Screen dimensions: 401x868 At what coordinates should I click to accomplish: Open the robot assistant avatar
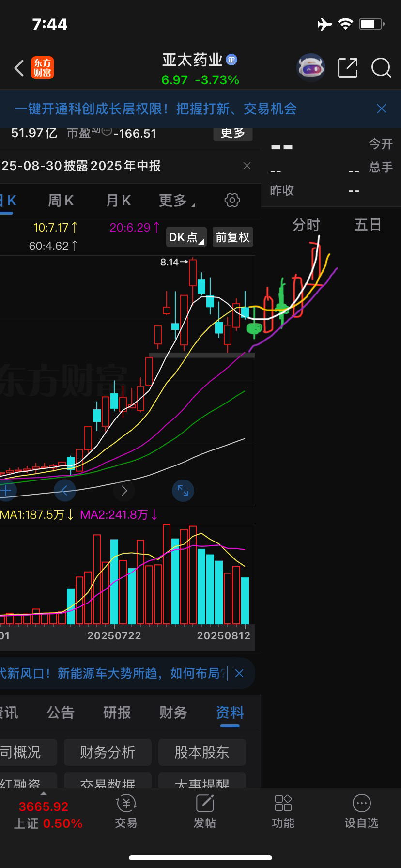tap(310, 68)
